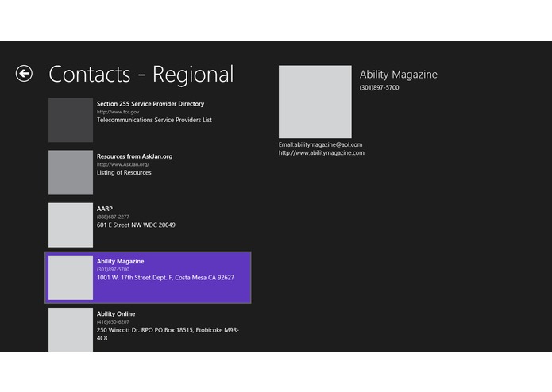Click the "Contacts - Regional" page title
This screenshot has width=552, height=392.
tap(141, 74)
